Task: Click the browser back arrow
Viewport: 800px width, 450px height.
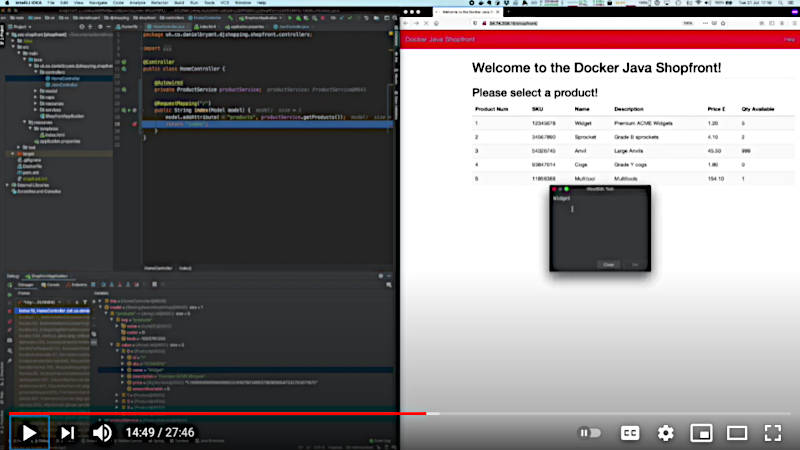Action: (x=406, y=23)
